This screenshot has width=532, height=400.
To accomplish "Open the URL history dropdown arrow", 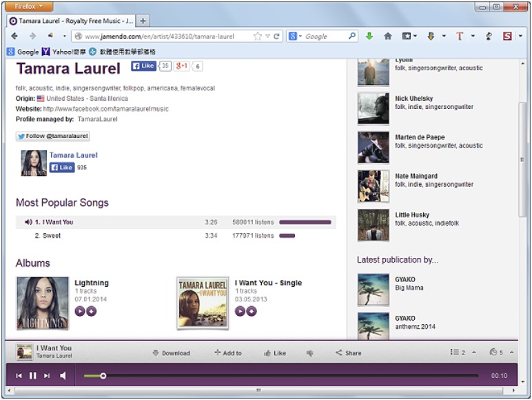I will [267, 37].
